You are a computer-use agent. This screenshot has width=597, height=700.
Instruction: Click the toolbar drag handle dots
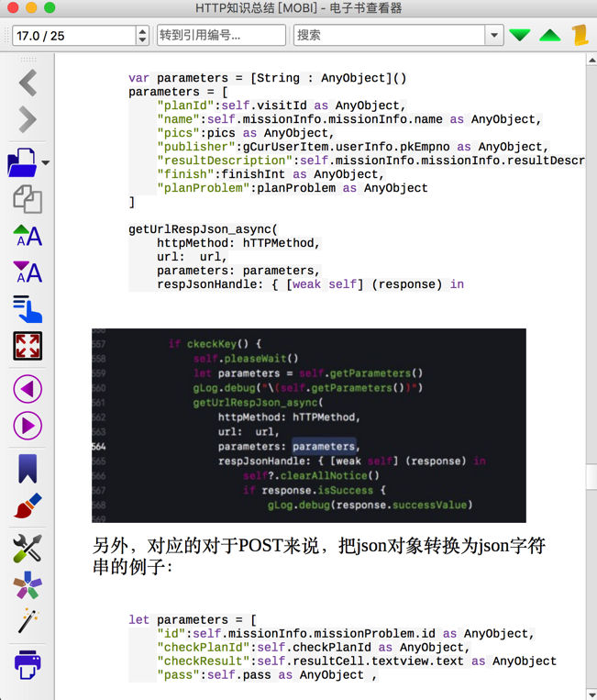28,60
